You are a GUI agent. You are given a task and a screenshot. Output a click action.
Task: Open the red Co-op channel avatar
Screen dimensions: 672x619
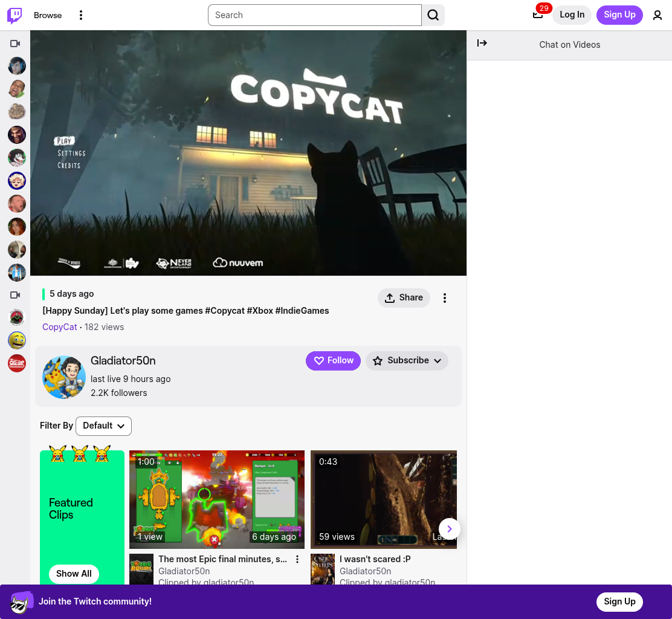(x=17, y=363)
